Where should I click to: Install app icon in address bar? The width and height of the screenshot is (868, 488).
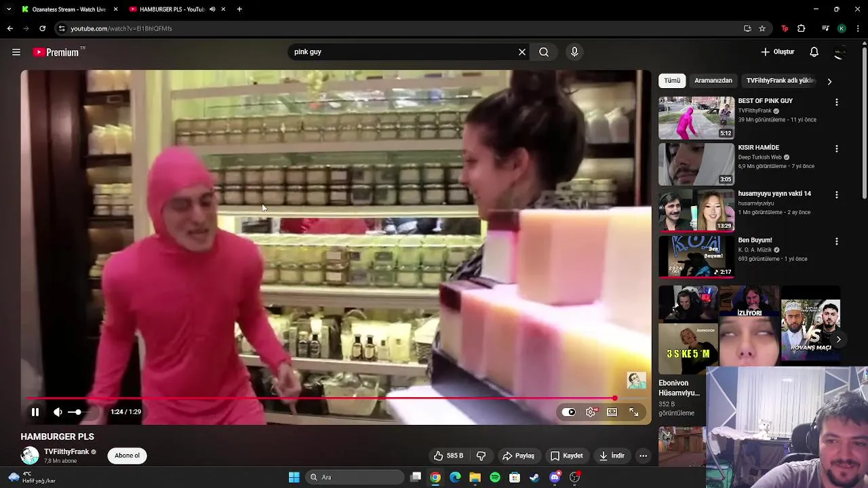747,28
